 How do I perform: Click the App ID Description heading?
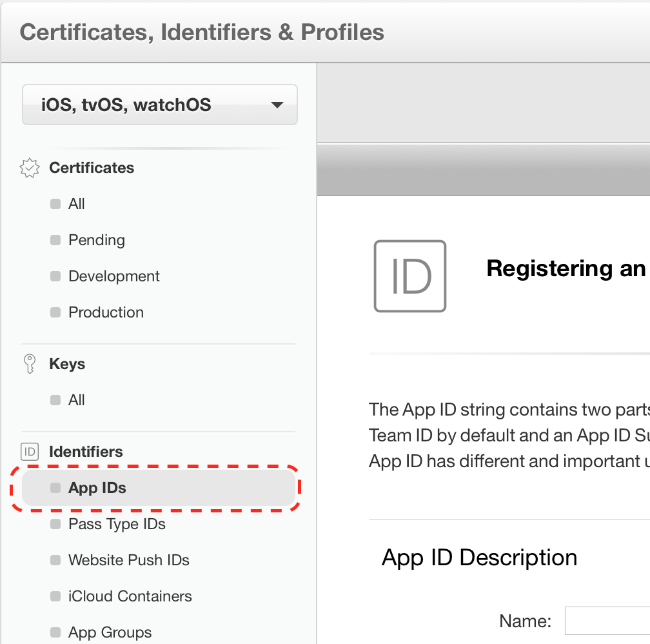click(x=479, y=558)
